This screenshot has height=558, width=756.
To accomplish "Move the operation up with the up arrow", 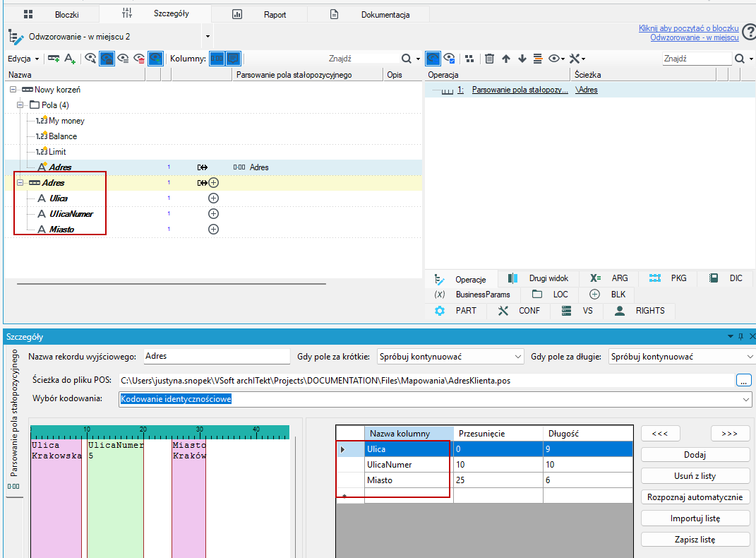I will click(x=506, y=59).
